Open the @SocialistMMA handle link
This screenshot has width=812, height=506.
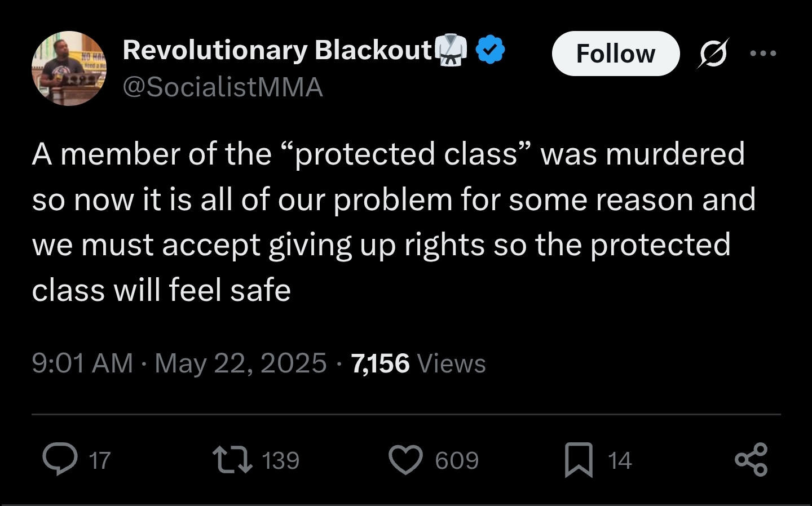223,87
